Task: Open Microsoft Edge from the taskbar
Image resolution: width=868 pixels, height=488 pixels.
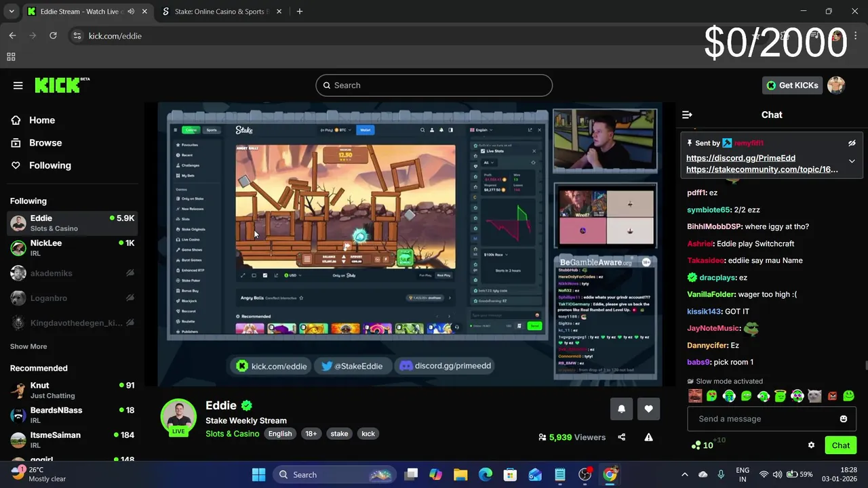Action: (486, 474)
